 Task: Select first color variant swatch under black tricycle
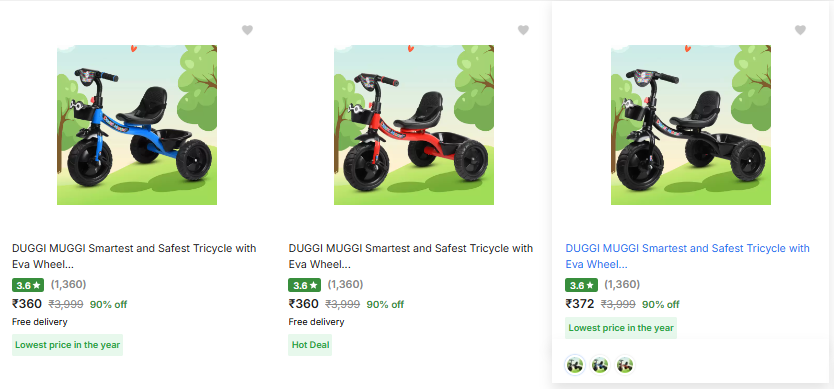[x=575, y=365]
